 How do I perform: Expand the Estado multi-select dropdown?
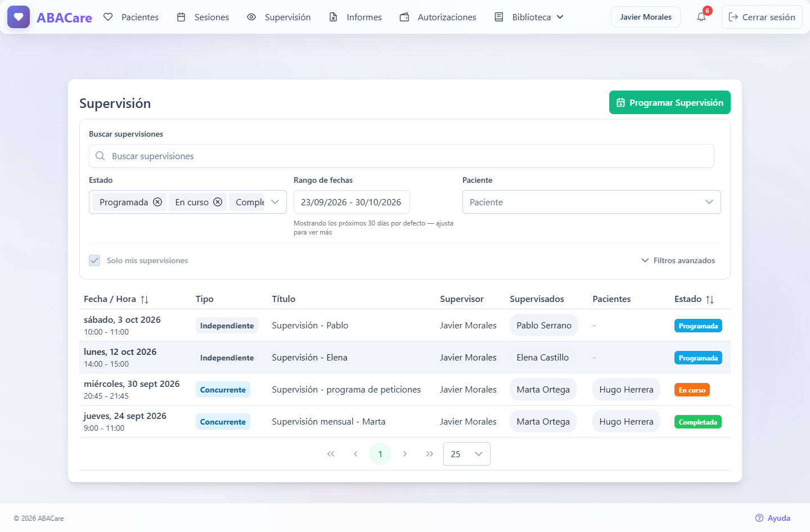(x=275, y=202)
